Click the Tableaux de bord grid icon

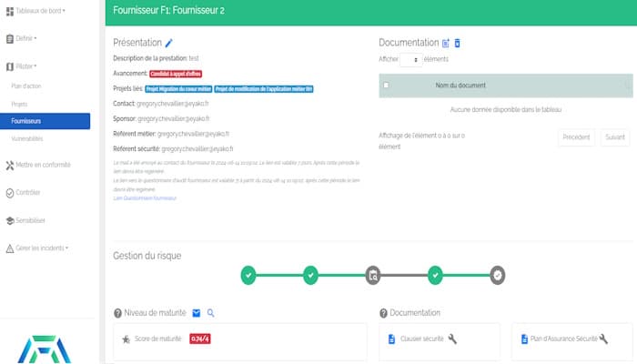click(x=10, y=11)
